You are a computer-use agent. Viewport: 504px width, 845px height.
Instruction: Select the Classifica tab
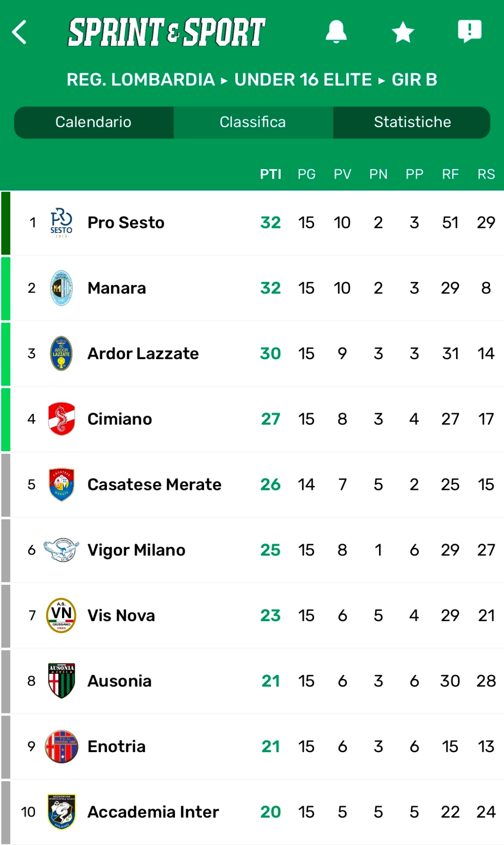(253, 122)
